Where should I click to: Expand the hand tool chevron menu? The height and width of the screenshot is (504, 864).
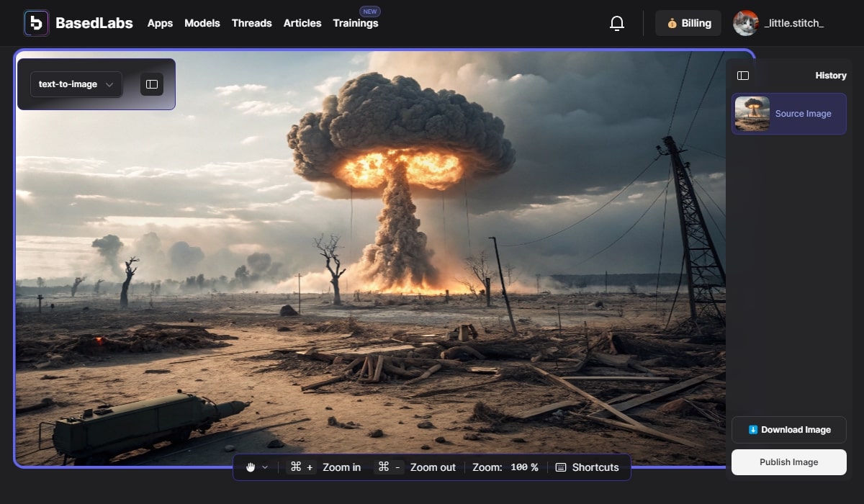[x=265, y=467]
